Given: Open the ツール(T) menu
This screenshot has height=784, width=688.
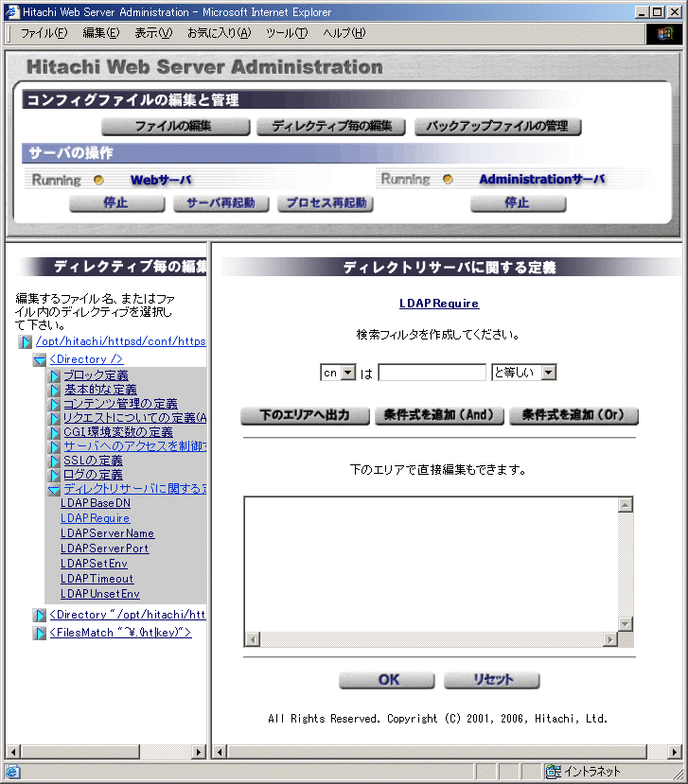Looking at the screenshot, I should [287, 33].
